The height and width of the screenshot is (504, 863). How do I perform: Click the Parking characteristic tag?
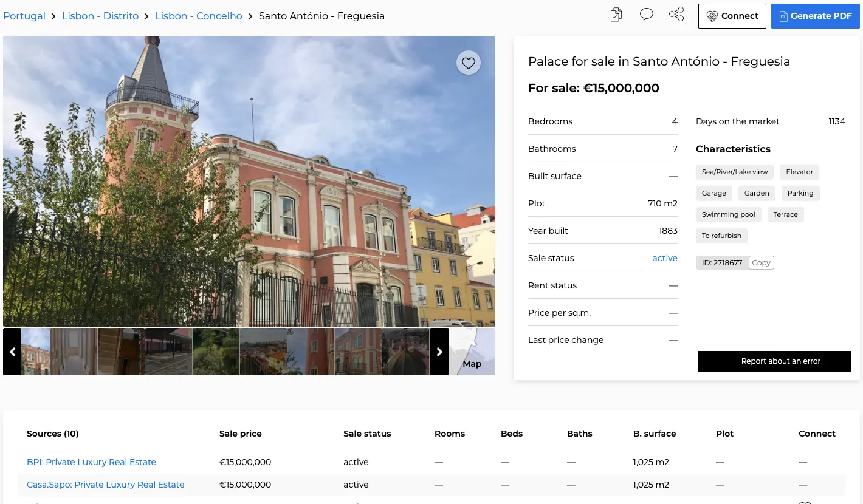pos(800,193)
